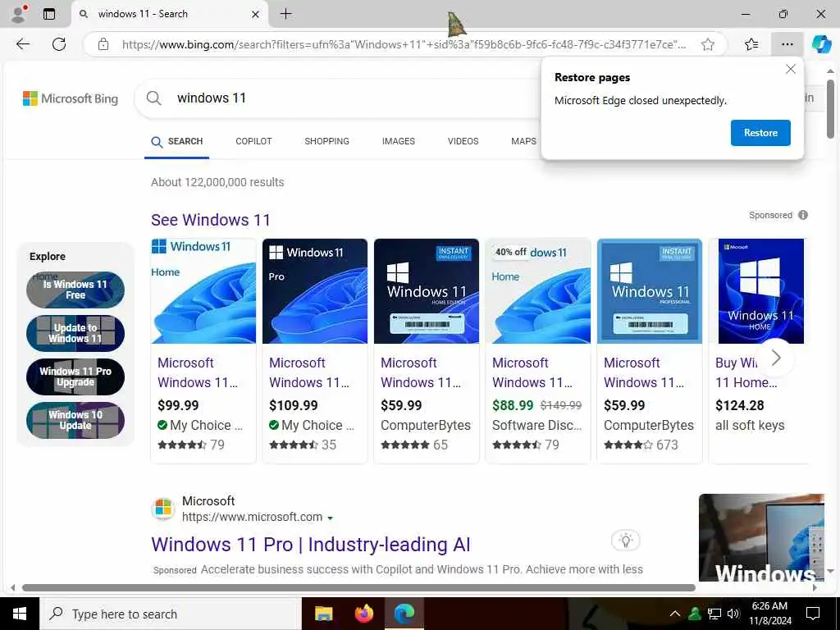Open the $109.99 Windows 11 Pro product image

pyautogui.click(x=315, y=291)
